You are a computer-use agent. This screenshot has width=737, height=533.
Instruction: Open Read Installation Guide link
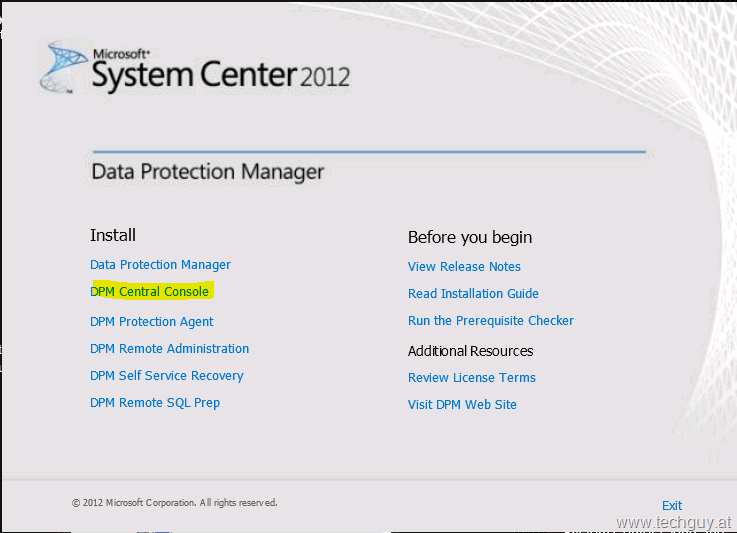(x=473, y=294)
